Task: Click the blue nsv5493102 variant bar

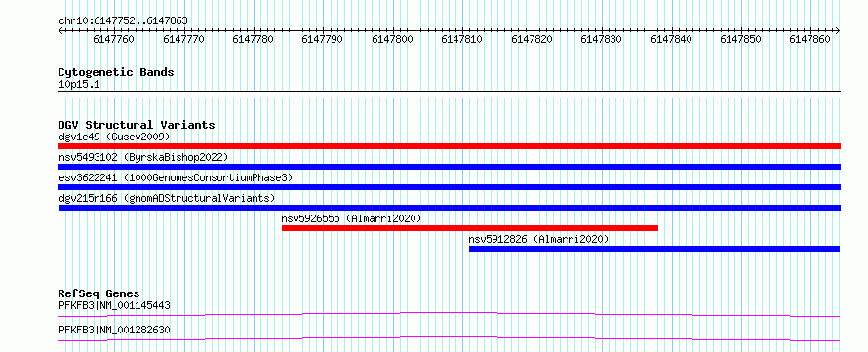Action: 449,167
